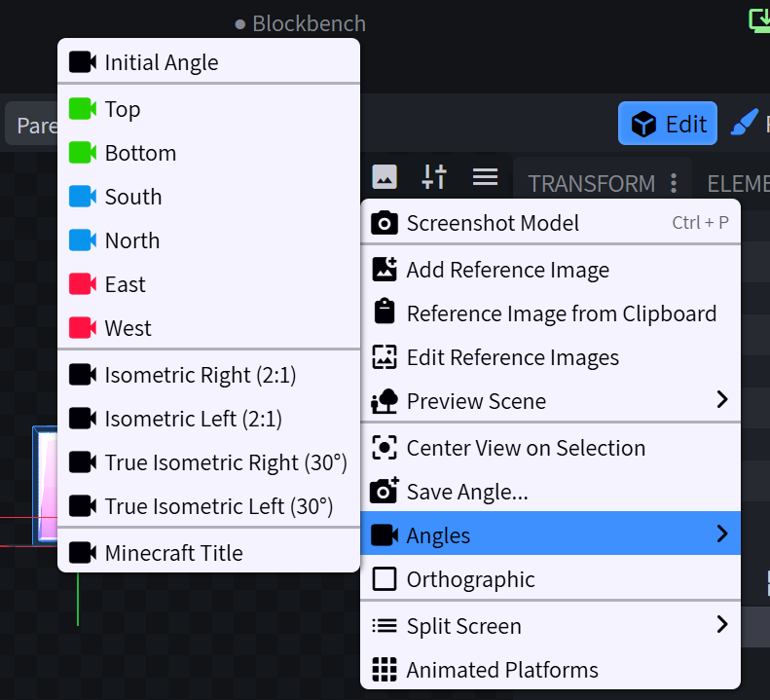This screenshot has width=770, height=700.
Task: Click the Center View on Selection icon
Action: [385, 448]
